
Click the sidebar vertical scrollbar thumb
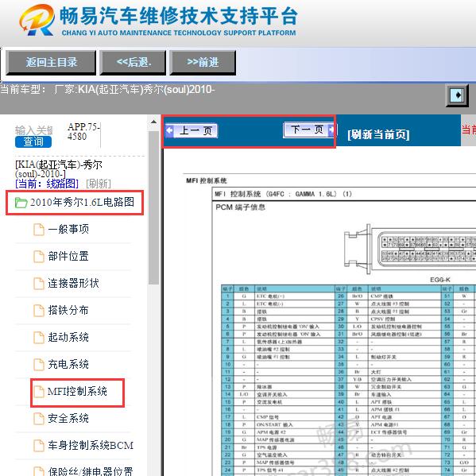tap(153, 207)
